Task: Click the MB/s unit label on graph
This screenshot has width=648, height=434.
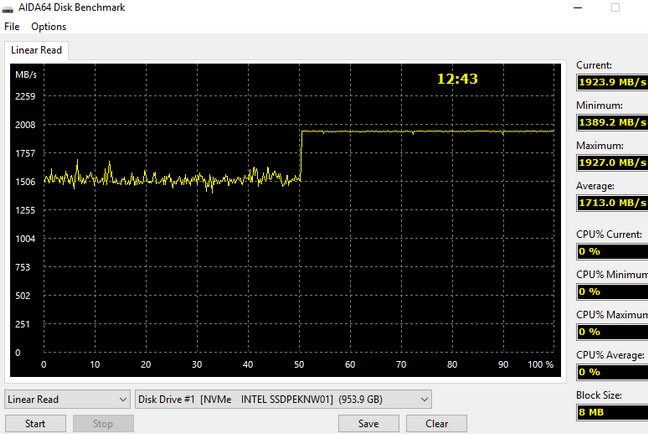Action: point(26,75)
